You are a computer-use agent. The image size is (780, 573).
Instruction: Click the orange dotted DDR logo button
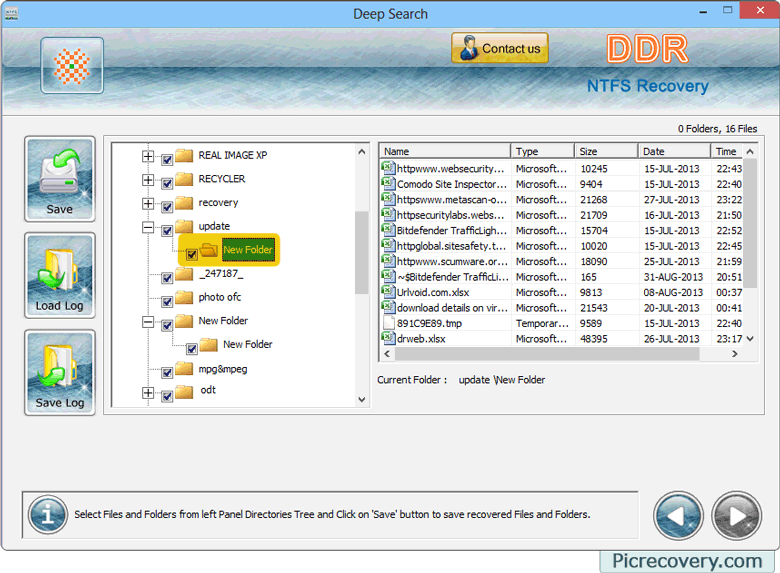point(72,65)
